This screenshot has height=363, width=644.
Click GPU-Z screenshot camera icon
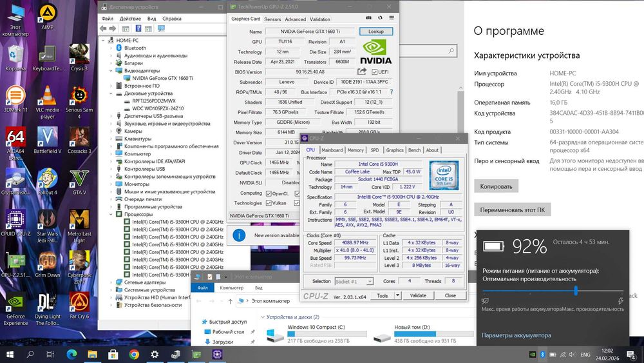point(368,17)
